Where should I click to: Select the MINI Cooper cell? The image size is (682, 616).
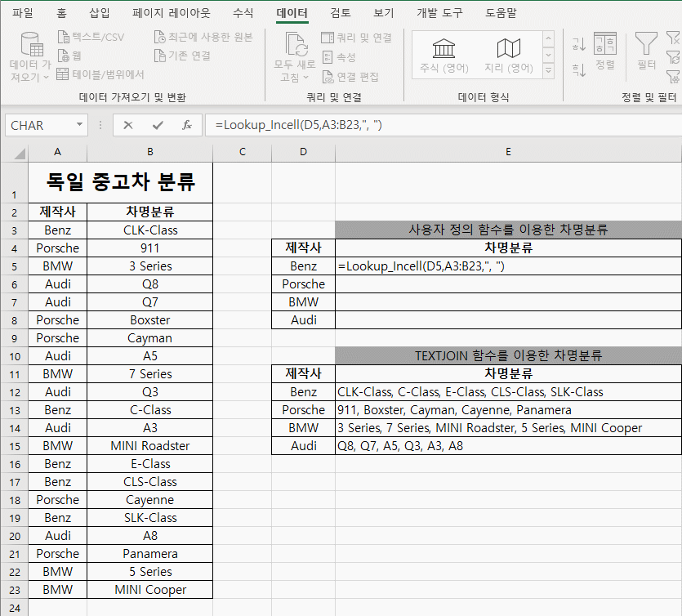150,590
